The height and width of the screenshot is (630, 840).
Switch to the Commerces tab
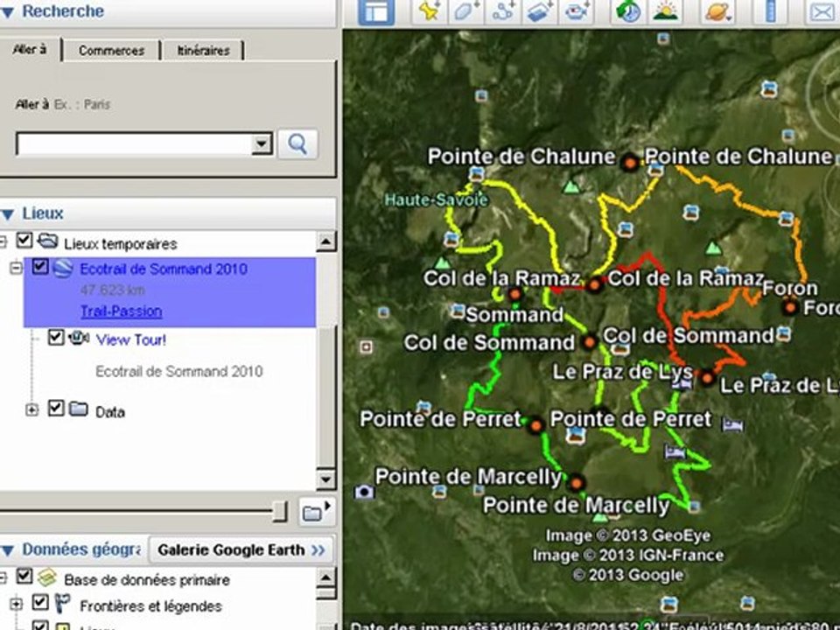point(111,51)
